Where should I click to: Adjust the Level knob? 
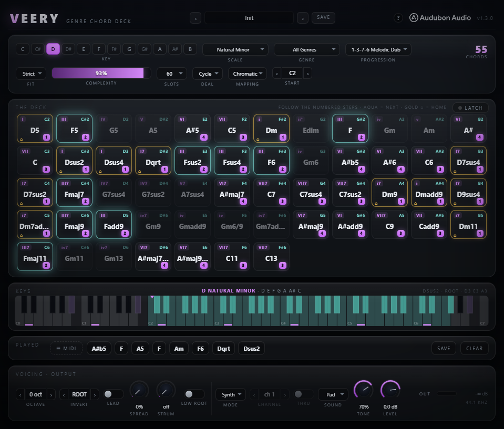point(390,390)
